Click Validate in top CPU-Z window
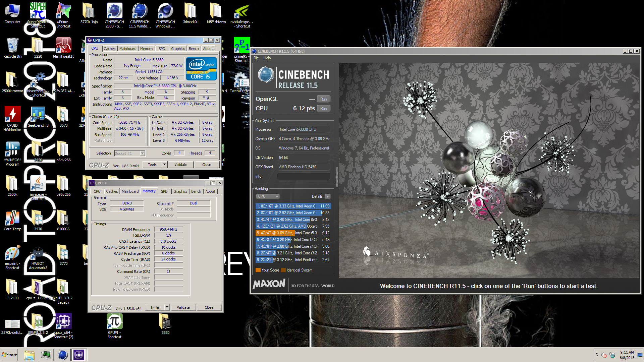The image size is (644, 362). pyautogui.click(x=181, y=165)
